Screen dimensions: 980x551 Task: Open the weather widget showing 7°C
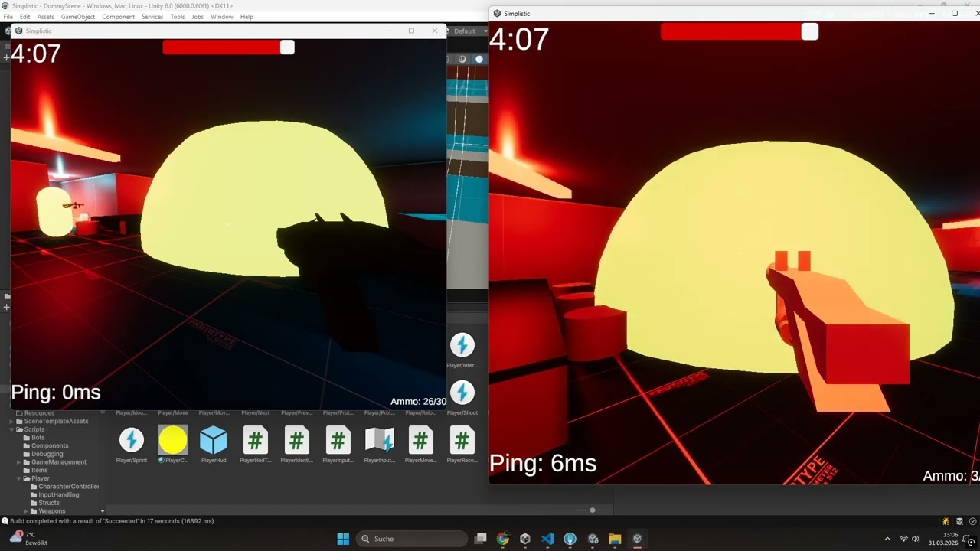click(27, 539)
